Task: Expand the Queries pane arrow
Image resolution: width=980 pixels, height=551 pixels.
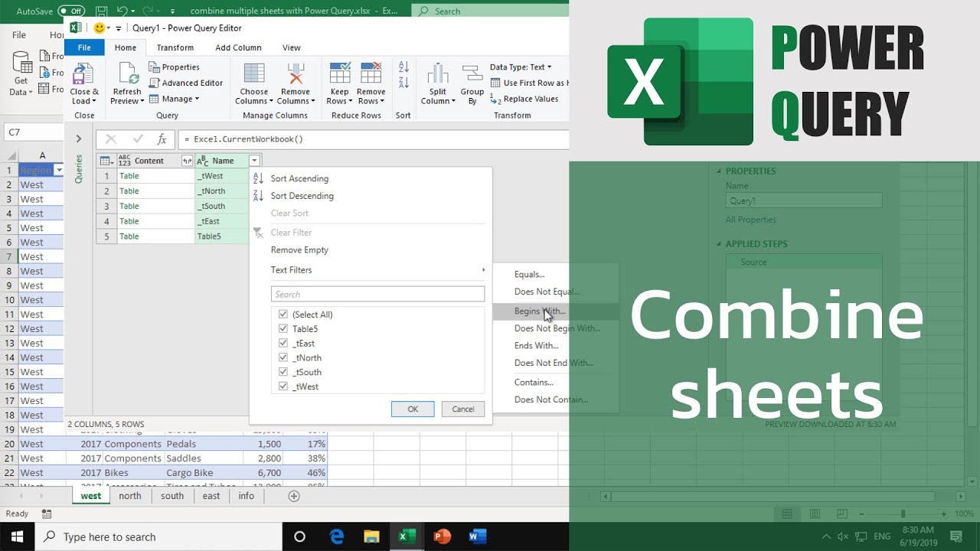Action: point(78,139)
